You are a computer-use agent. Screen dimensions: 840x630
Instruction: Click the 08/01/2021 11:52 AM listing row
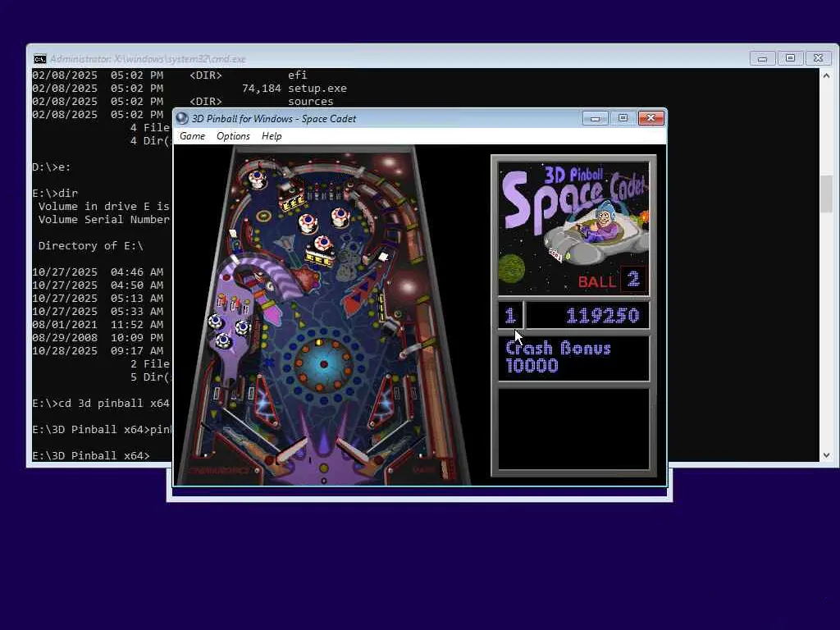click(98, 325)
